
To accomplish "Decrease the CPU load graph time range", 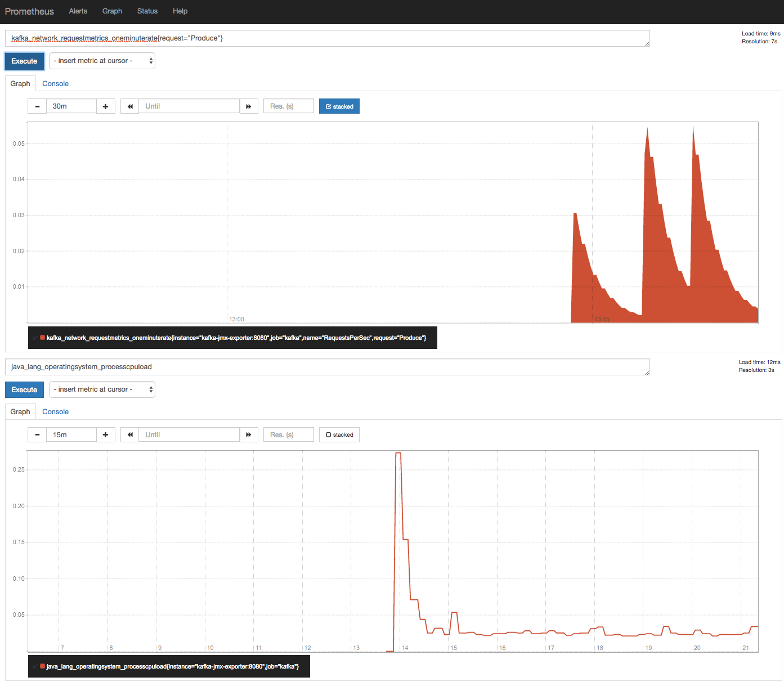I will [37, 434].
